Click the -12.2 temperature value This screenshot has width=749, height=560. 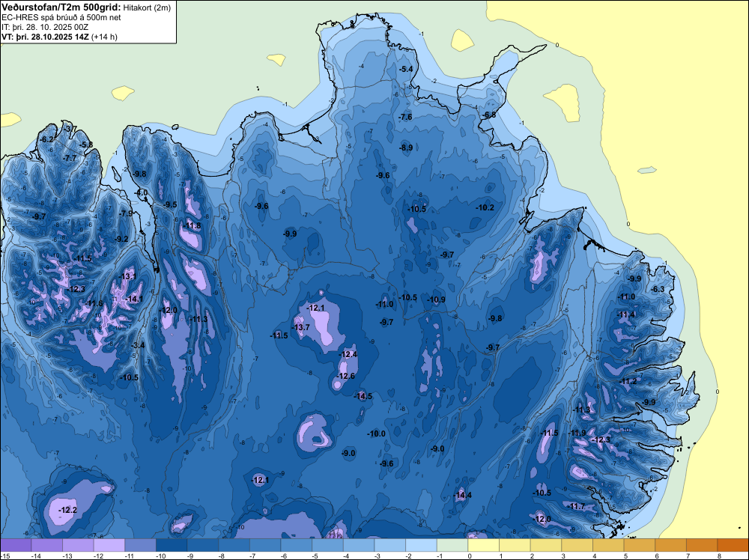pyautogui.click(x=68, y=510)
